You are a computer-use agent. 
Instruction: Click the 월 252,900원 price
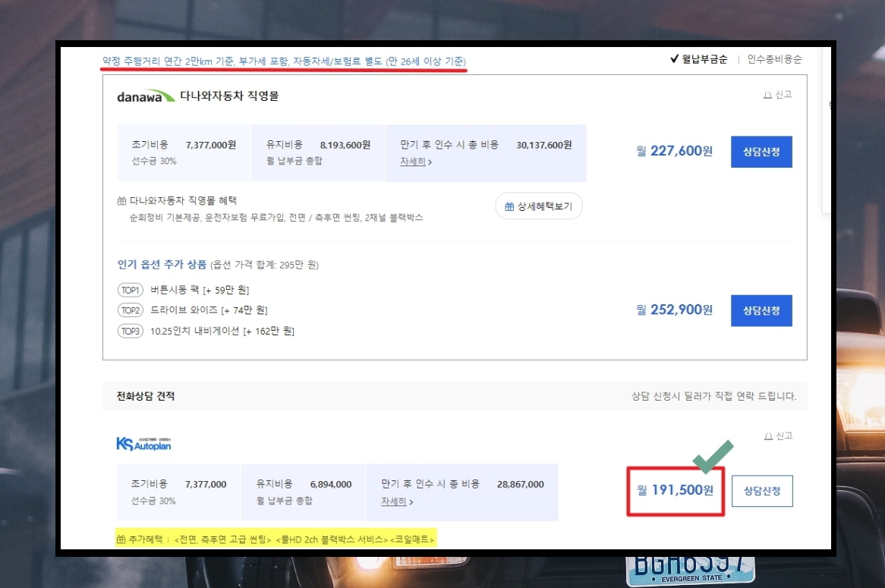[x=675, y=310]
